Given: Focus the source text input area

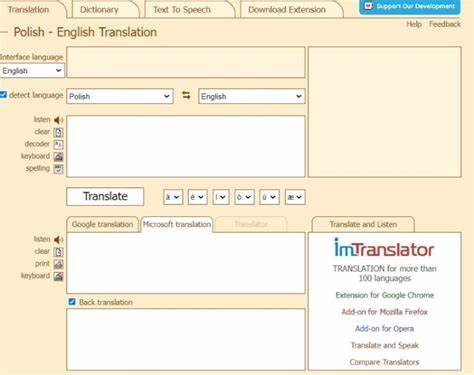Looking at the screenshot, I should click(186, 146).
